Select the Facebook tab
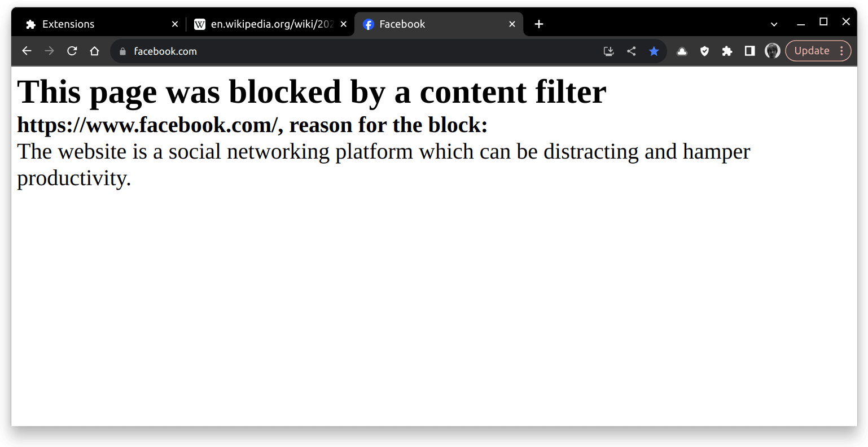The width and height of the screenshot is (868, 447). (439, 24)
